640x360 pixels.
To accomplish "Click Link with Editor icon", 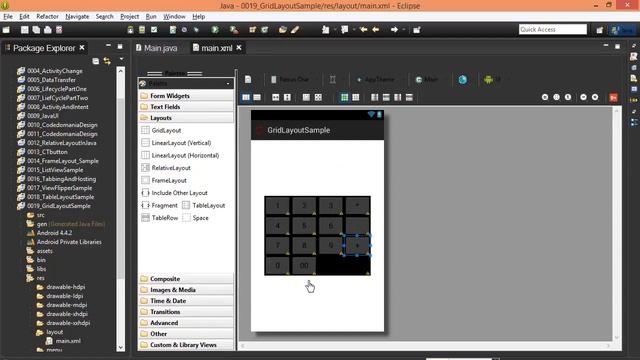I will 107,61.
